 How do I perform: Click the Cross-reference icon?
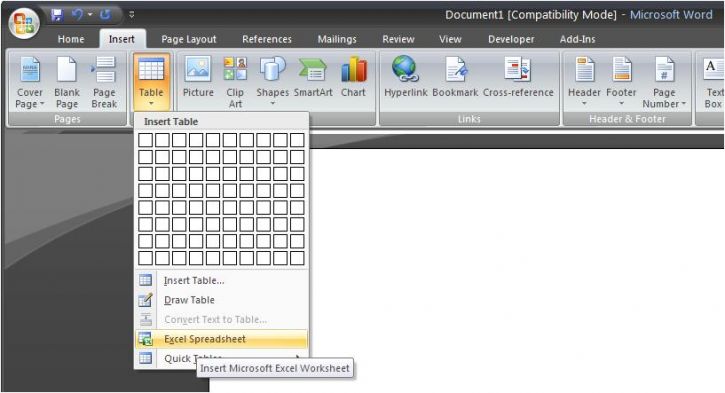[518, 69]
